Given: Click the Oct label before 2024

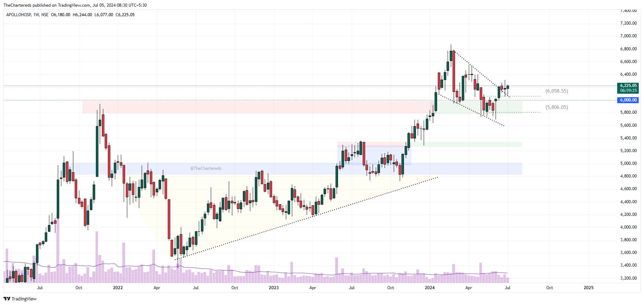Looking at the screenshot, I should (x=391, y=288).
